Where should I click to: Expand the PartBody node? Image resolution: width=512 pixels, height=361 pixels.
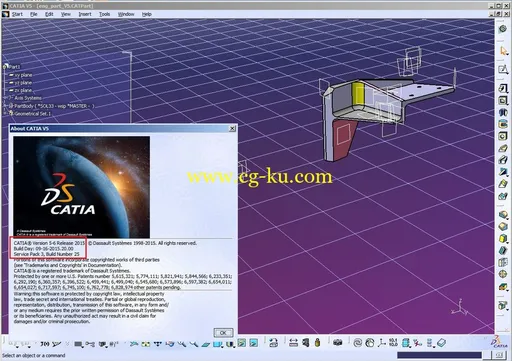click(x=5, y=106)
